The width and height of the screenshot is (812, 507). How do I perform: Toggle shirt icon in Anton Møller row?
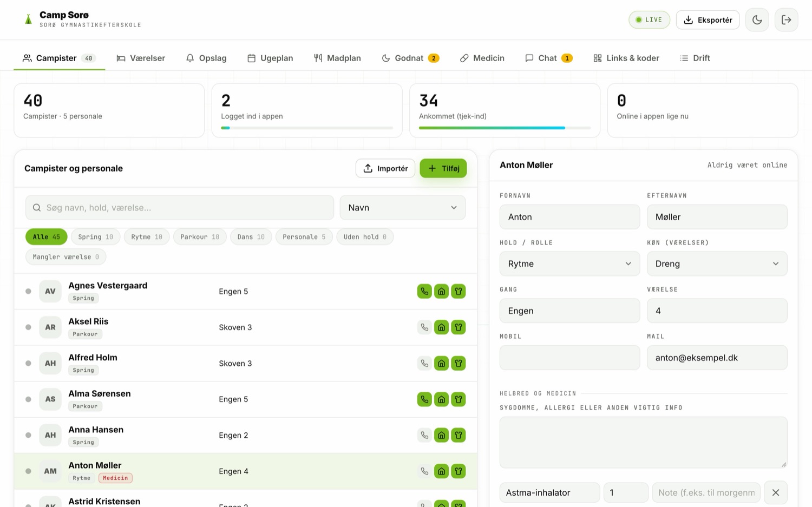point(459,471)
